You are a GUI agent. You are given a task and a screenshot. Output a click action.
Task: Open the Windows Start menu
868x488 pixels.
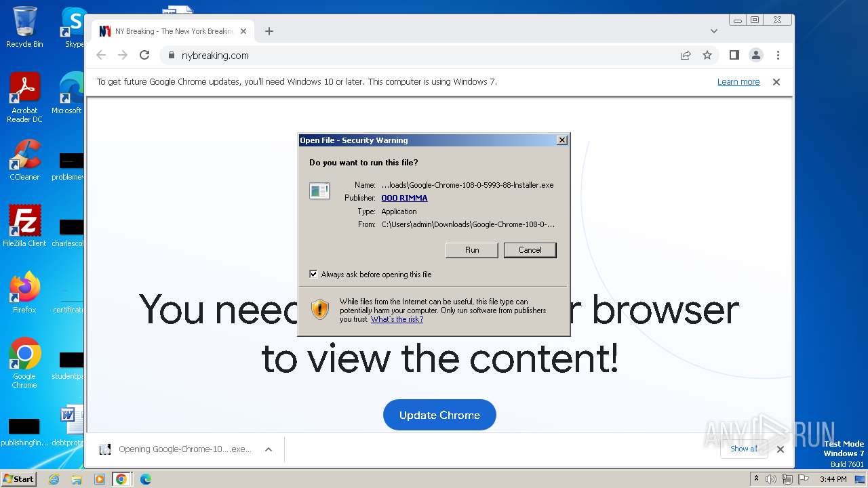(19, 479)
